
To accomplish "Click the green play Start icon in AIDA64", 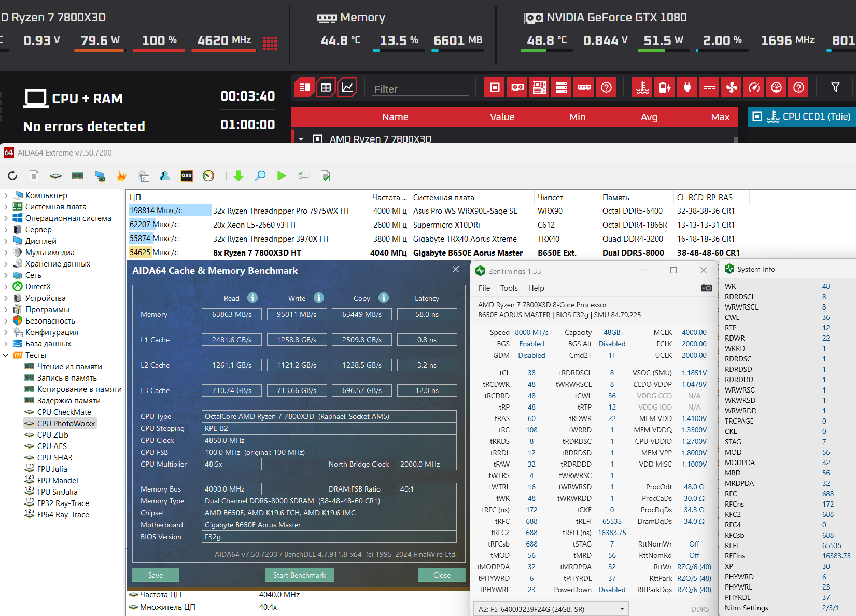I will coord(282,176).
